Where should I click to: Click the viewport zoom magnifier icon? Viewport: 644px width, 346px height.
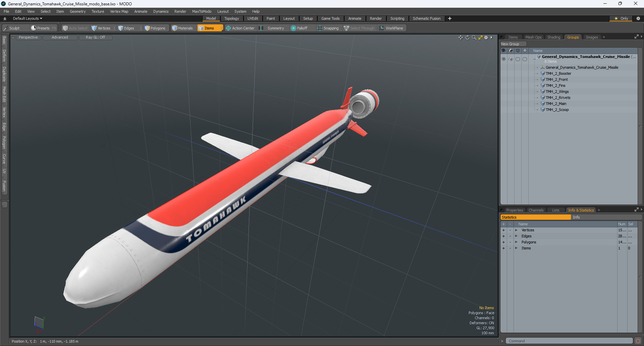pyautogui.click(x=474, y=38)
